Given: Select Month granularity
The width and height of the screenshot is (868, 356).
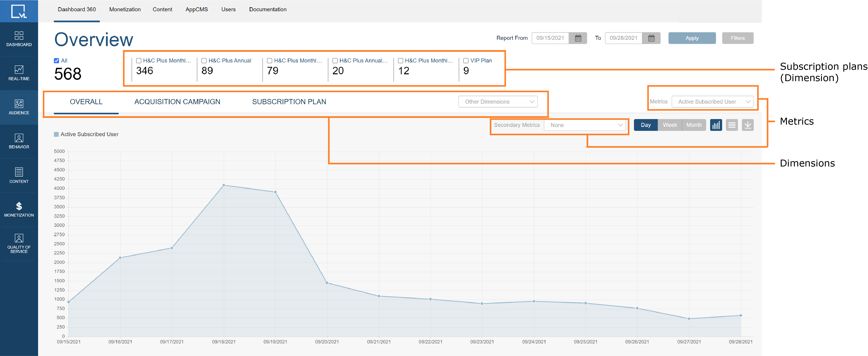Looking at the screenshot, I should coord(694,125).
